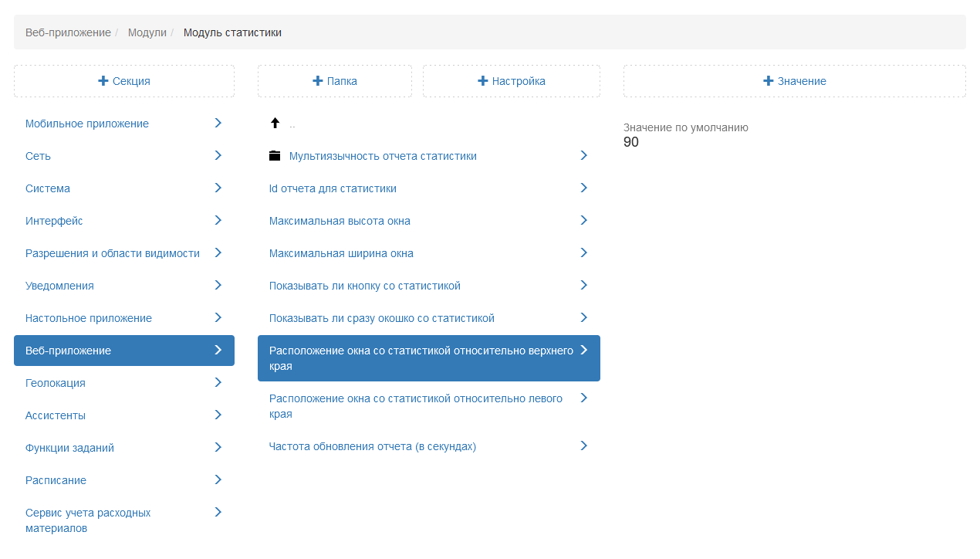
Task: Go to Веб-приложение breadcrumb
Action: (x=68, y=32)
